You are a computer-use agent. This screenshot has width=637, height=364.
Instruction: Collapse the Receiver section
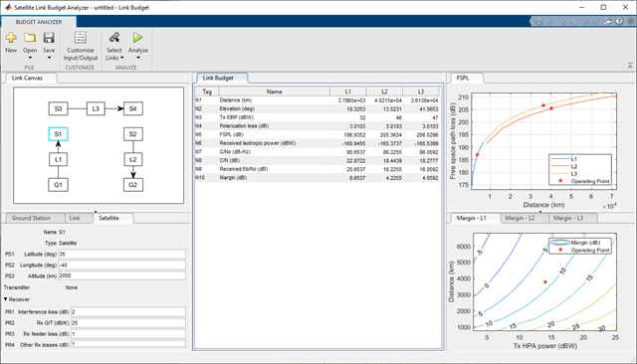click(6, 299)
